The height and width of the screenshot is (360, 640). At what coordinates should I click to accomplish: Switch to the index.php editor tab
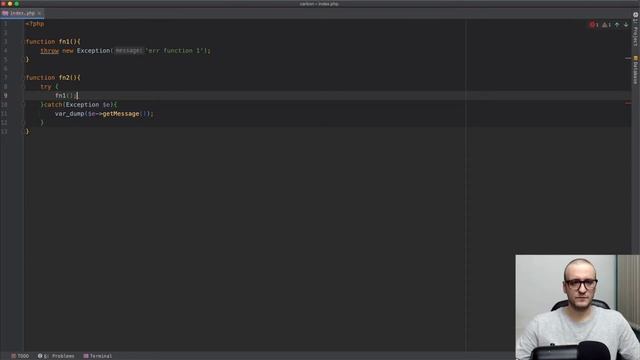pos(22,13)
